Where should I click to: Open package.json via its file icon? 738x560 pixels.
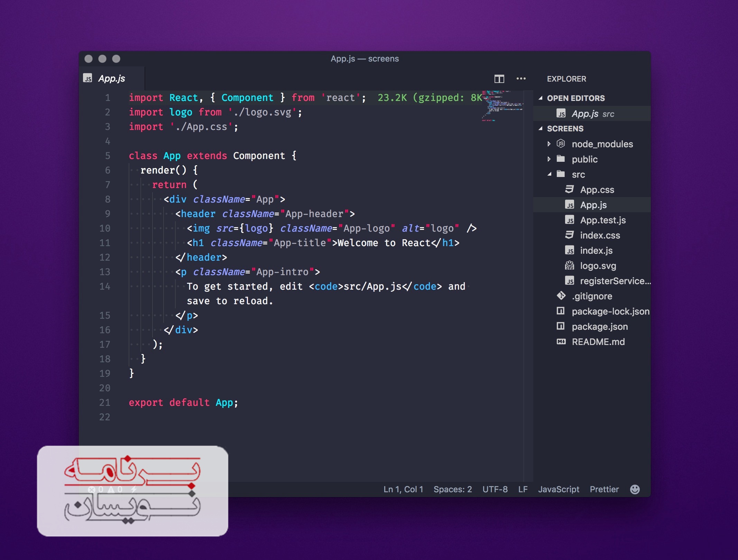pyautogui.click(x=561, y=327)
